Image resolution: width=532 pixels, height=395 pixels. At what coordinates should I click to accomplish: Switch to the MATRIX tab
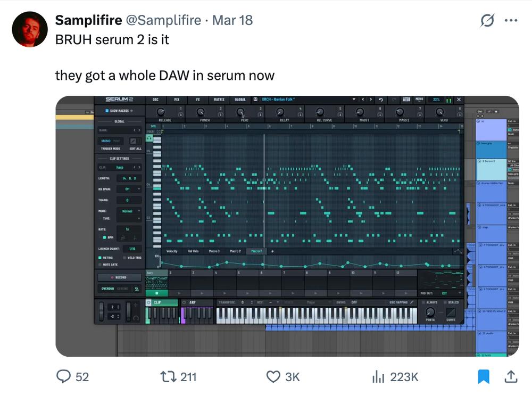pos(219,100)
